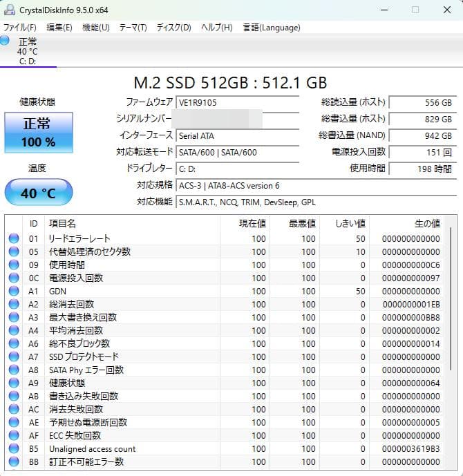Click the Serial ATA interface field
Viewport: 463px width, 476px height.
238,135
